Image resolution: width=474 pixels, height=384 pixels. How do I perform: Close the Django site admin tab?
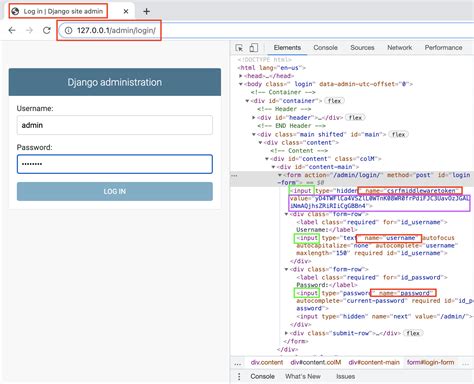click(126, 12)
